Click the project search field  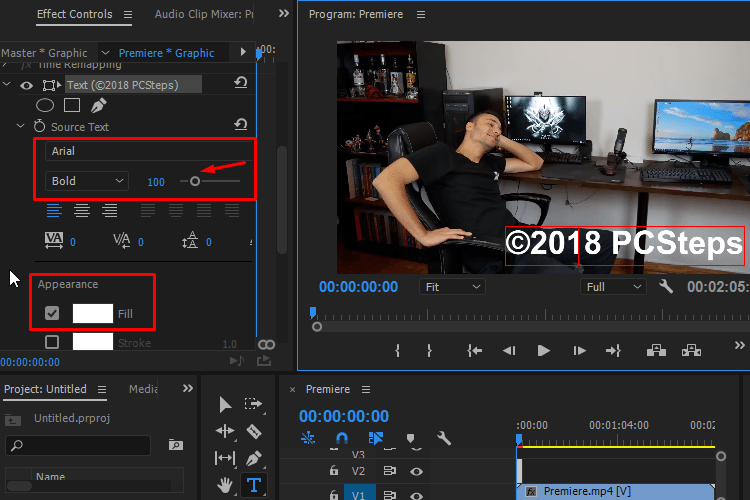click(x=78, y=445)
